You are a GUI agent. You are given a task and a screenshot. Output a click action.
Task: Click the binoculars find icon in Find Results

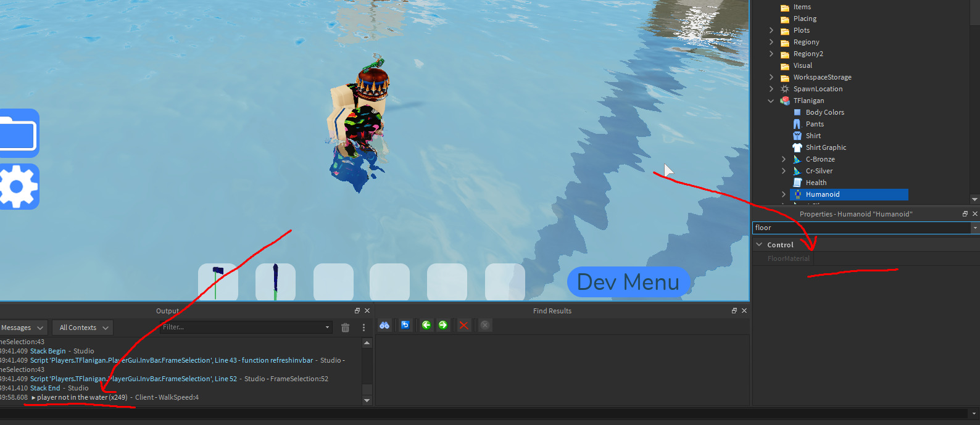click(x=384, y=325)
